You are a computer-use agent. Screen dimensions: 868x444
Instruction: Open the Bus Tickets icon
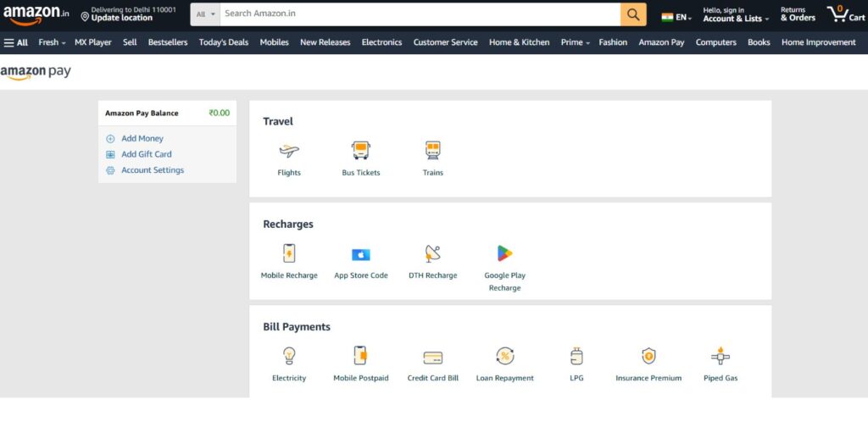[x=361, y=150]
